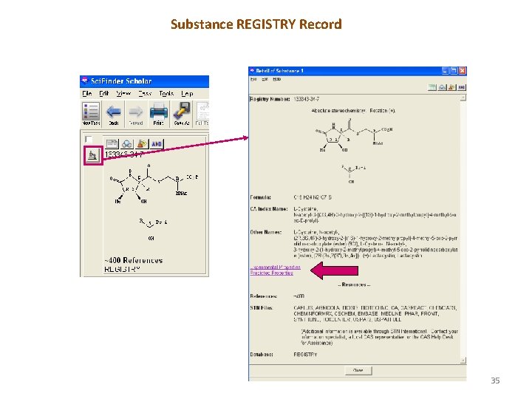Open the Predicted Properties link
Viewport: 532px width, 399px height.
pyautogui.click(x=271, y=273)
